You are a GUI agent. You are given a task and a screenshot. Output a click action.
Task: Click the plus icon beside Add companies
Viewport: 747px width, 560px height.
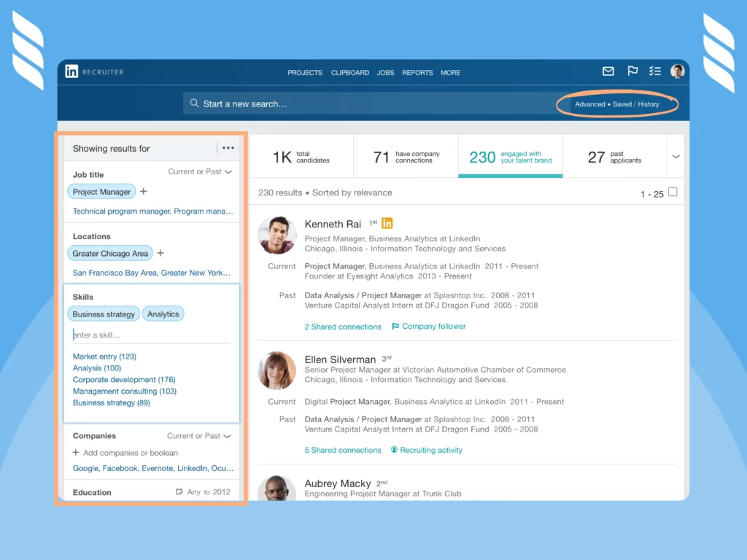point(76,452)
